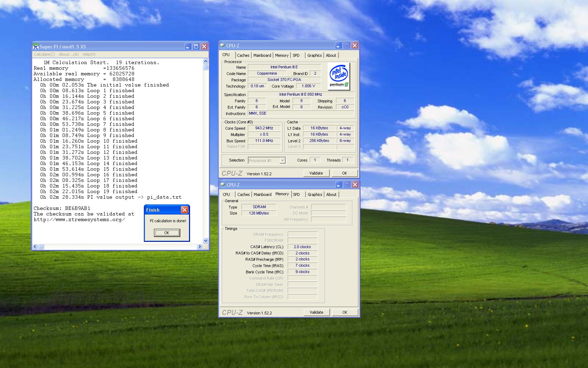
Task: Click the Level 2 256 KBytes value
Action: 319,141
